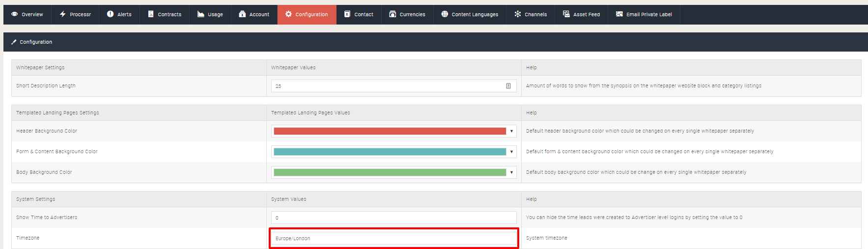Click the Header Background Color label

(x=47, y=131)
